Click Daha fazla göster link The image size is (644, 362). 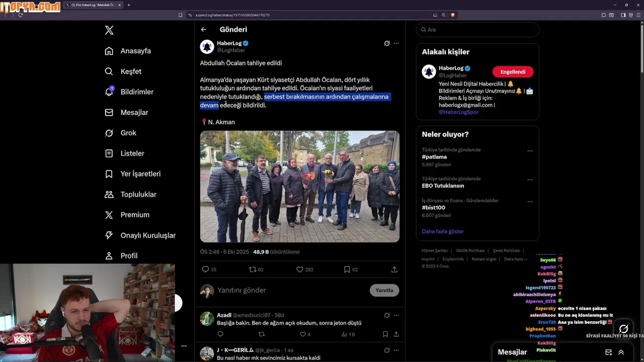[443, 231]
